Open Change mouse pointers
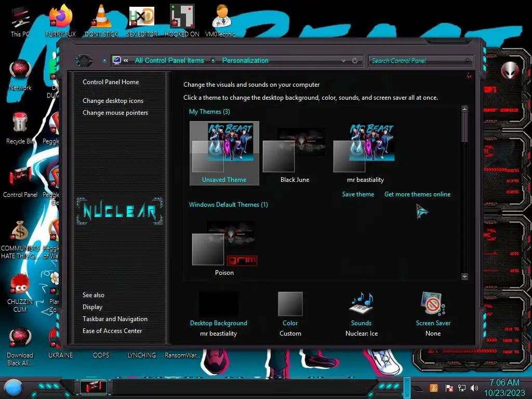 pyautogui.click(x=115, y=113)
